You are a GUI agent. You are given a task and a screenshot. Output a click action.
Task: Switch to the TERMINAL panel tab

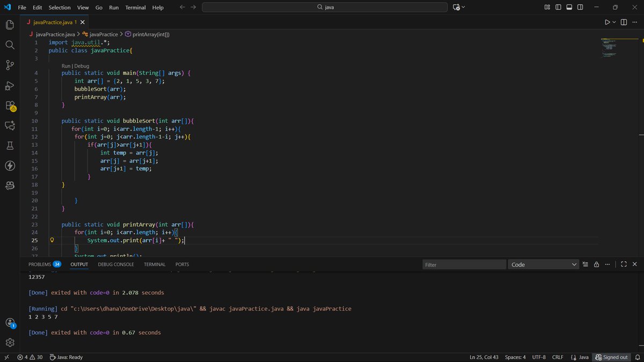click(155, 264)
